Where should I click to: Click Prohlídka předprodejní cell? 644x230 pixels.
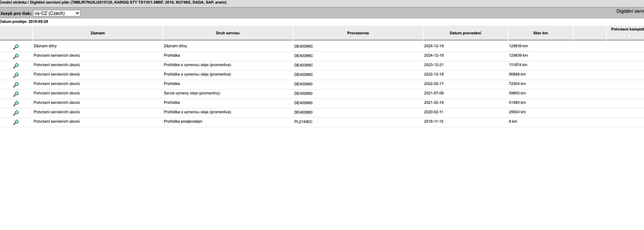pyautogui.click(x=183, y=122)
